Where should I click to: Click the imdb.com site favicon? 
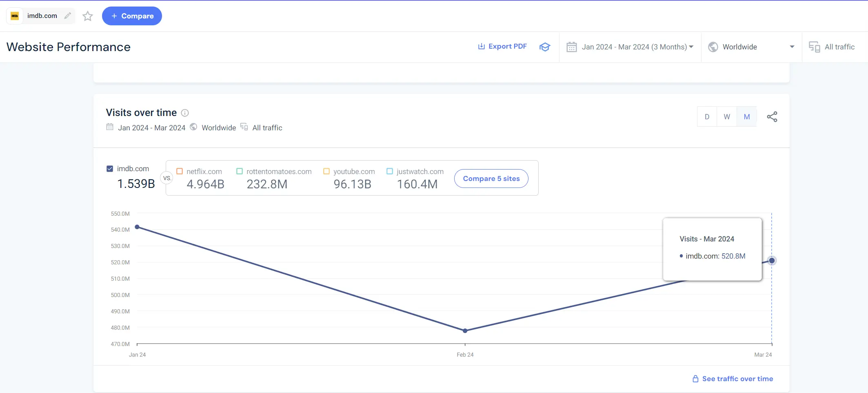(x=15, y=16)
